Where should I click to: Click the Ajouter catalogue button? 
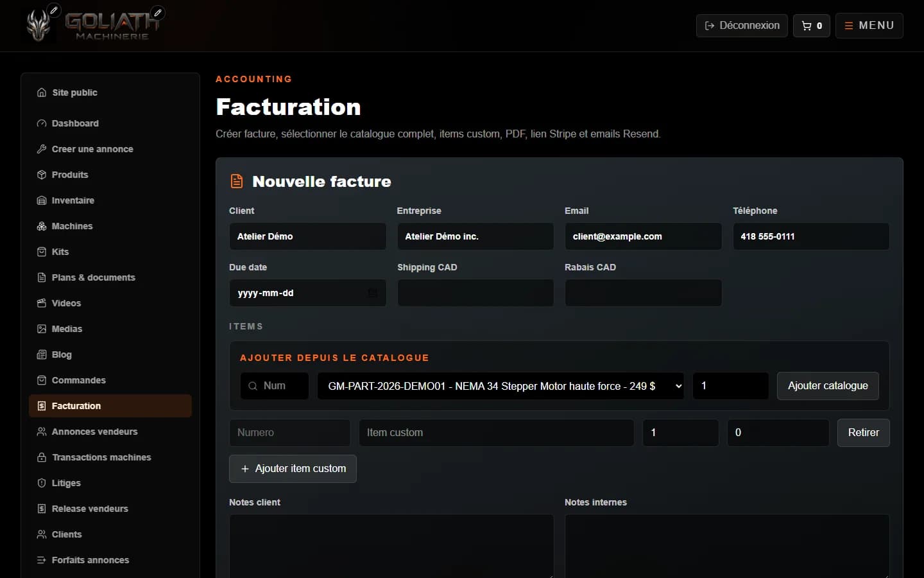[x=828, y=386]
